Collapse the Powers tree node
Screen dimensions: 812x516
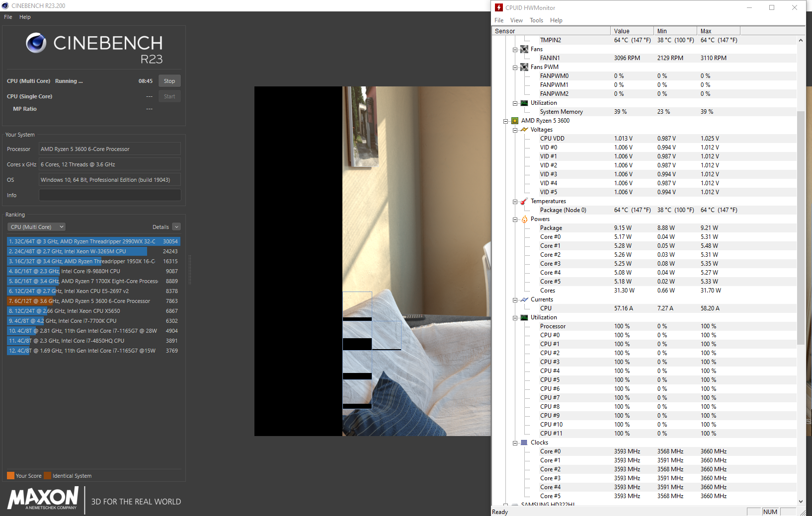pos(515,220)
